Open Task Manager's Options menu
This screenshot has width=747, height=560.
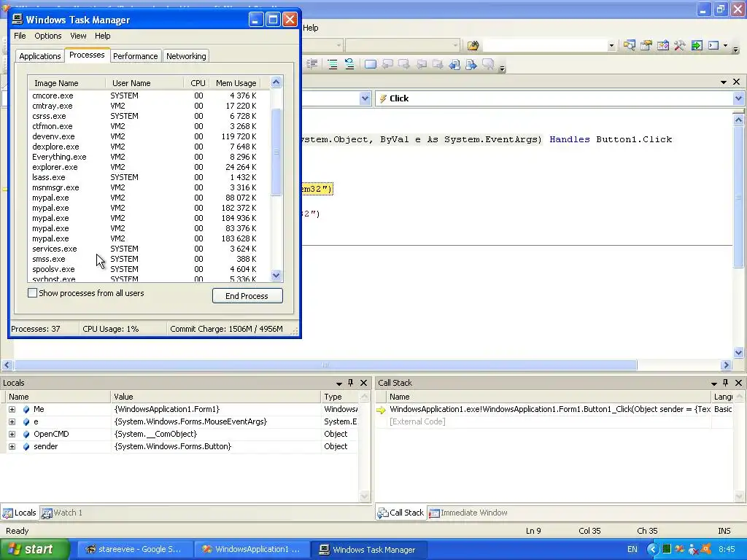(47, 36)
